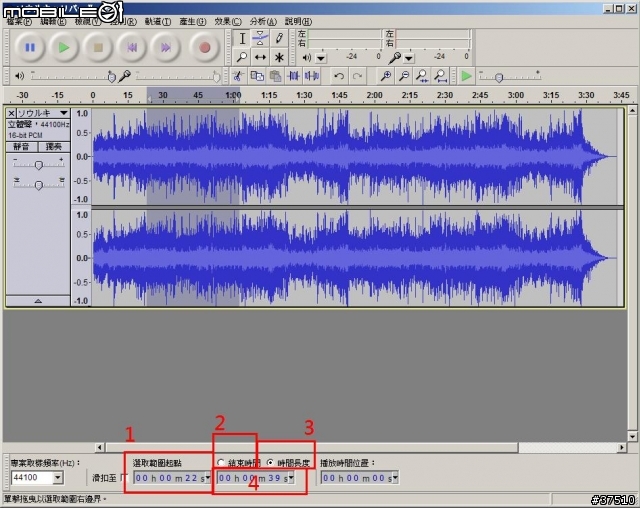This screenshot has height=508, width=640.
Task: Open the 產生(G) Generate menu
Action: point(193,22)
